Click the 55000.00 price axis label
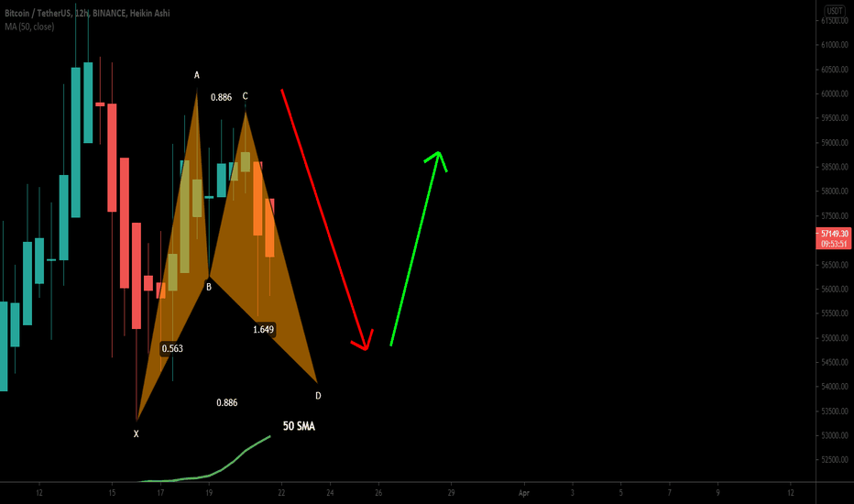This screenshot has width=854, height=504. click(835, 338)
